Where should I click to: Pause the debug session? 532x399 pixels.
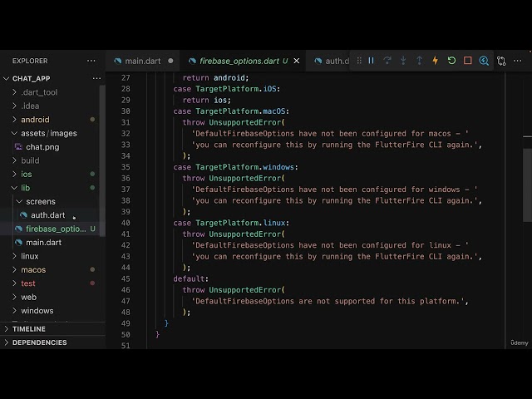(372, 61)
